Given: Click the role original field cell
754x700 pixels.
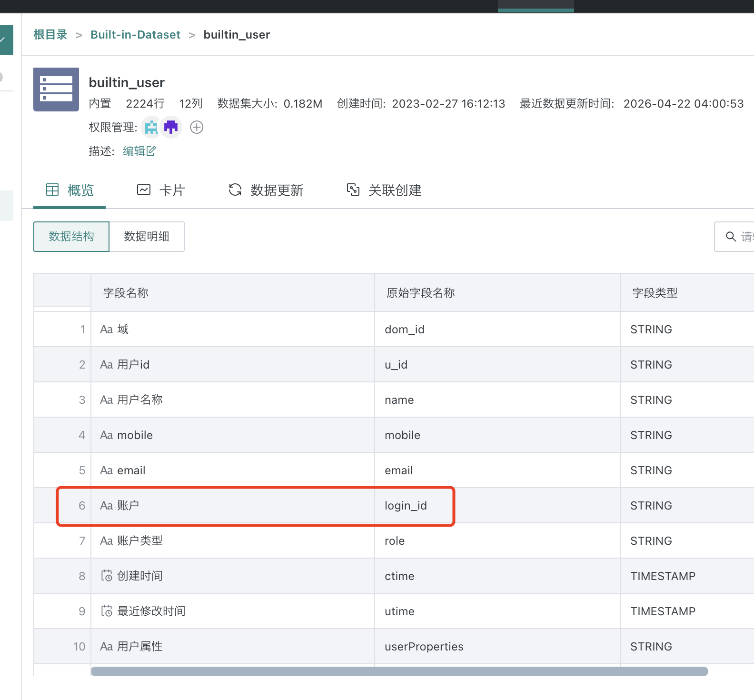Looking at the screenshot, I should pos(497,541).
